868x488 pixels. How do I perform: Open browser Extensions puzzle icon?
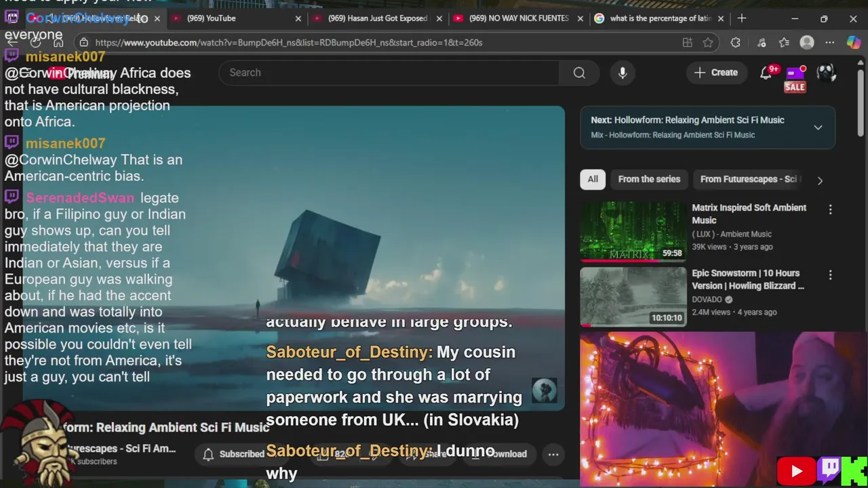point(736,42)
